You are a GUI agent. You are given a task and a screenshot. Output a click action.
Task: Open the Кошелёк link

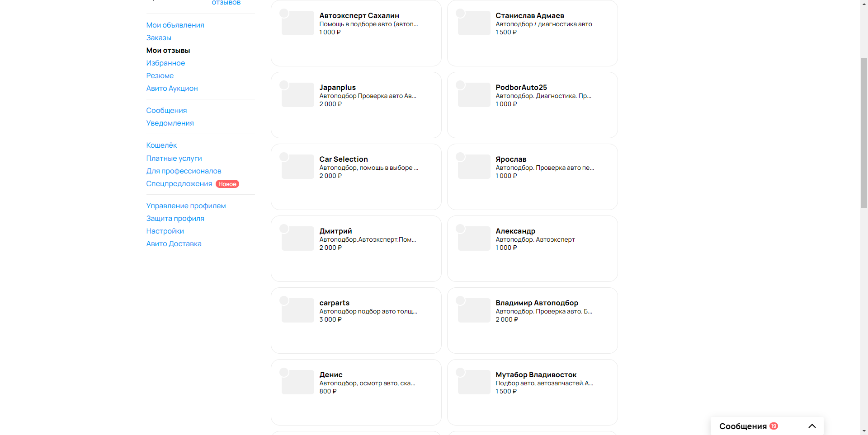click(x=161, y=145)
